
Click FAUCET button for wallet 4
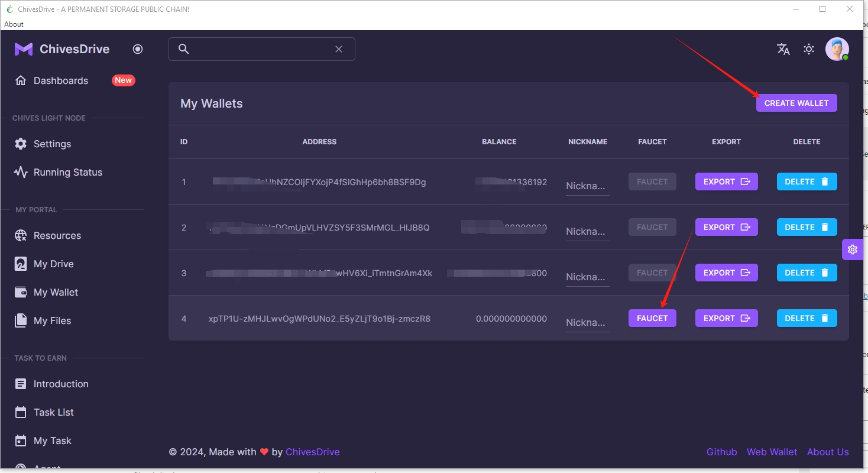pos(652,318)
